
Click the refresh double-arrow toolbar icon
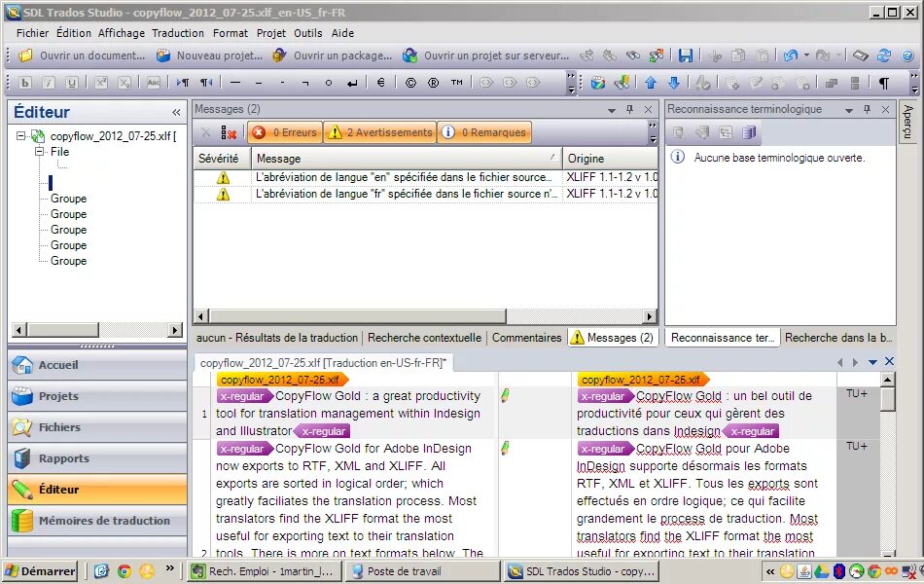(883, 55)
